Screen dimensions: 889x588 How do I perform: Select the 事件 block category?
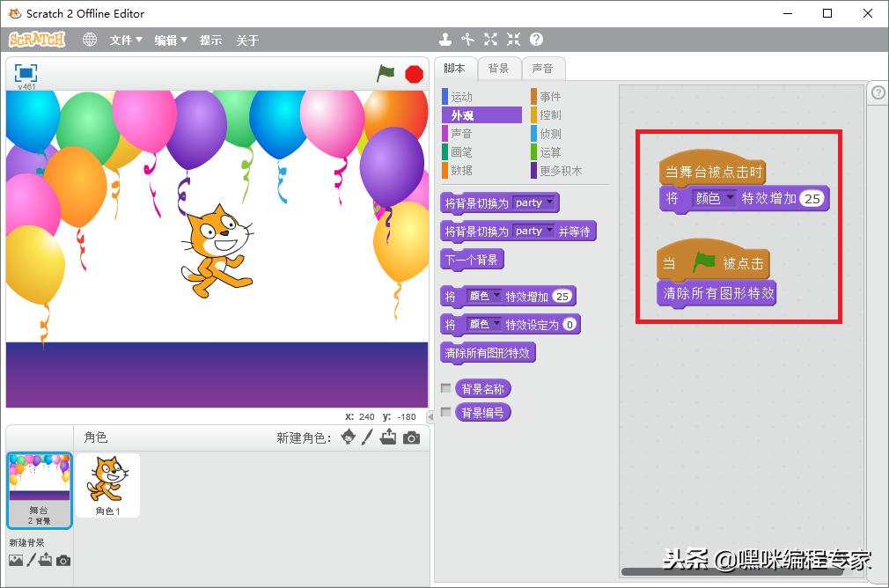click(549, 96)
